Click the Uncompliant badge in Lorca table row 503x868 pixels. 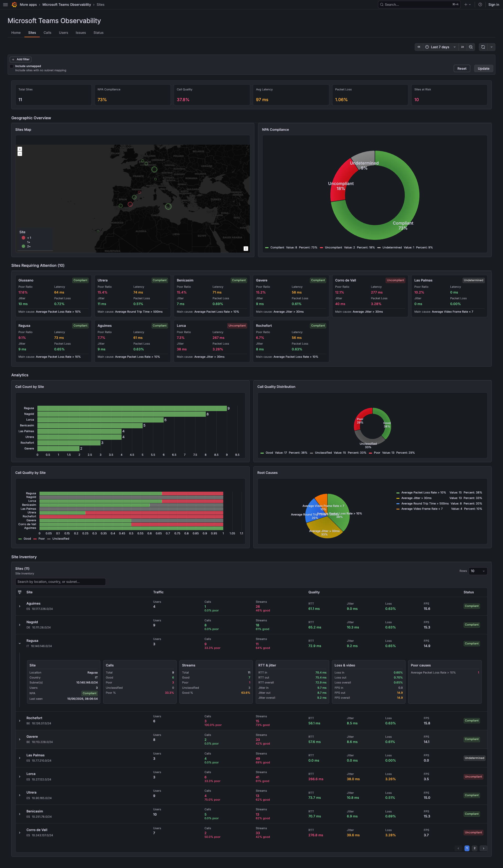473,777
